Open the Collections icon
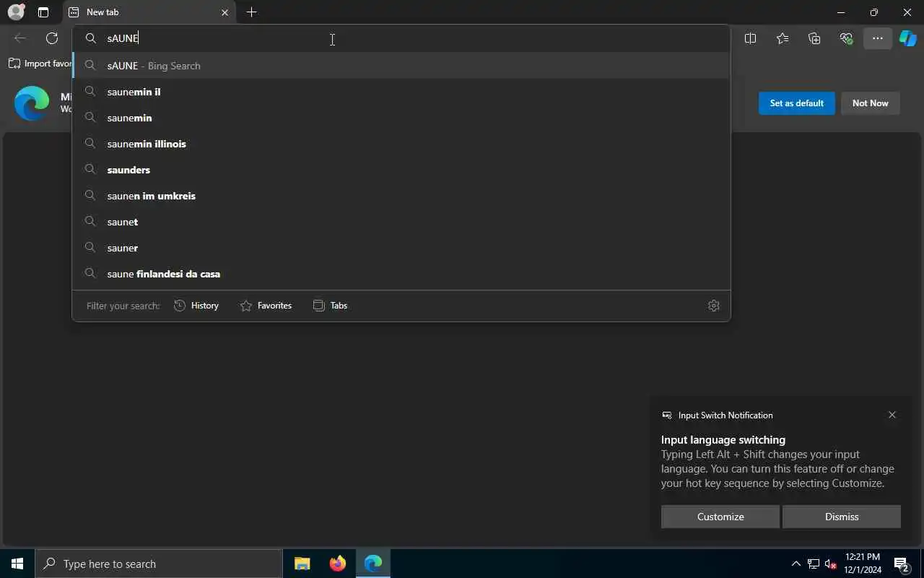The width and height of the screenshot is (924, 578). [x=814, y=38]
